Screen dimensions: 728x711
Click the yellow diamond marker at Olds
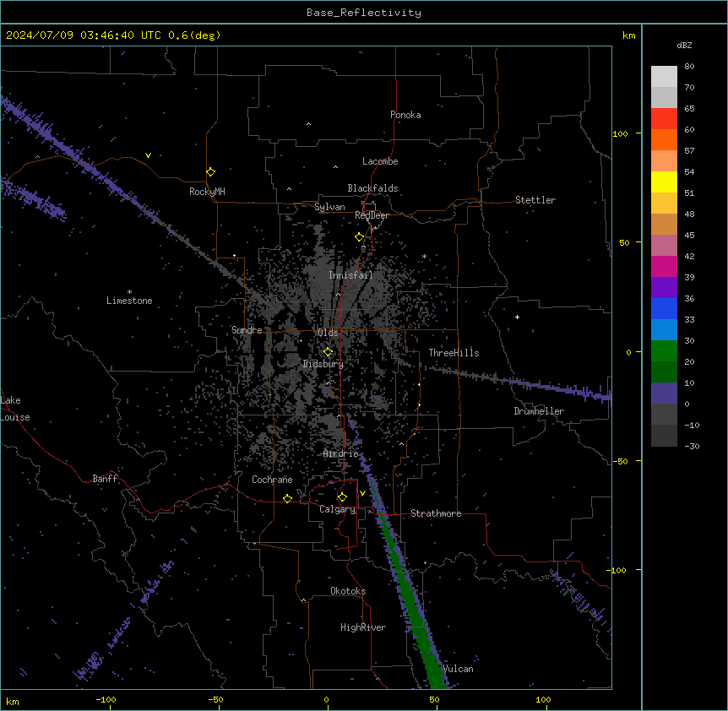pyautogui.click(x=328, y=352)
